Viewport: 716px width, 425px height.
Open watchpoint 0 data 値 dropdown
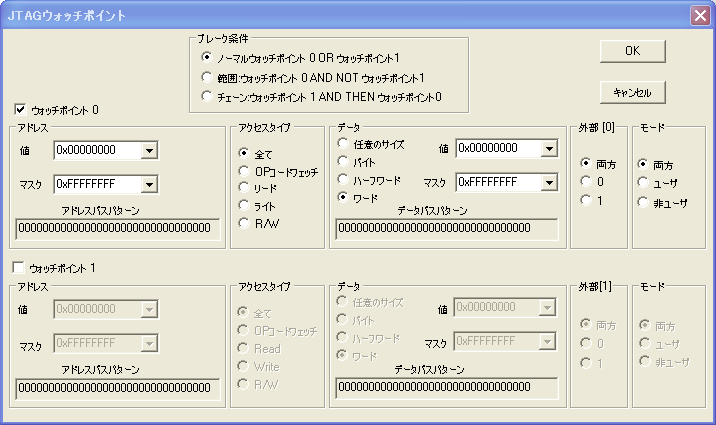coord(549,149)
